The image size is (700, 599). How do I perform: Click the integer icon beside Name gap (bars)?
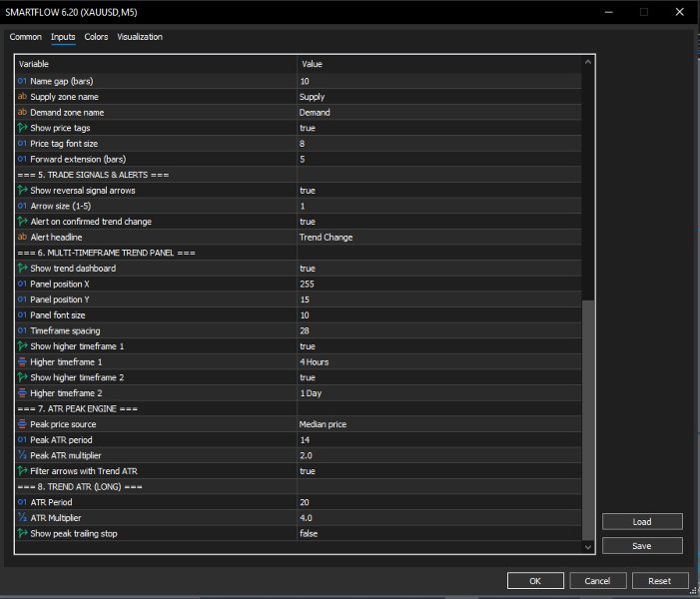point(22,81)
